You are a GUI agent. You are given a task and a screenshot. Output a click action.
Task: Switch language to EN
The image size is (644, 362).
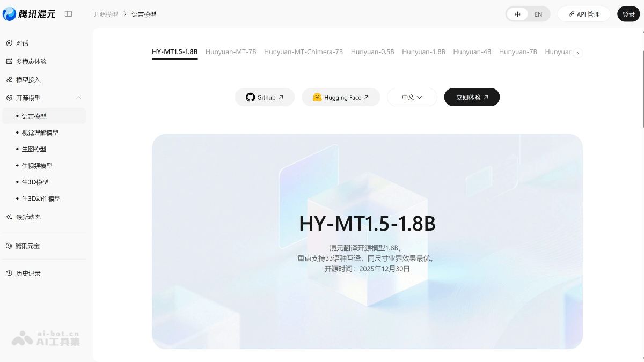[x=538, y=14]
